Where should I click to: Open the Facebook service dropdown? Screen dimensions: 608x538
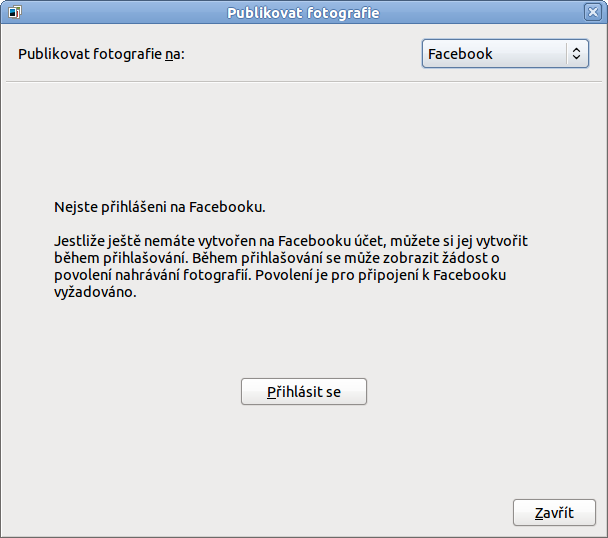505,54
